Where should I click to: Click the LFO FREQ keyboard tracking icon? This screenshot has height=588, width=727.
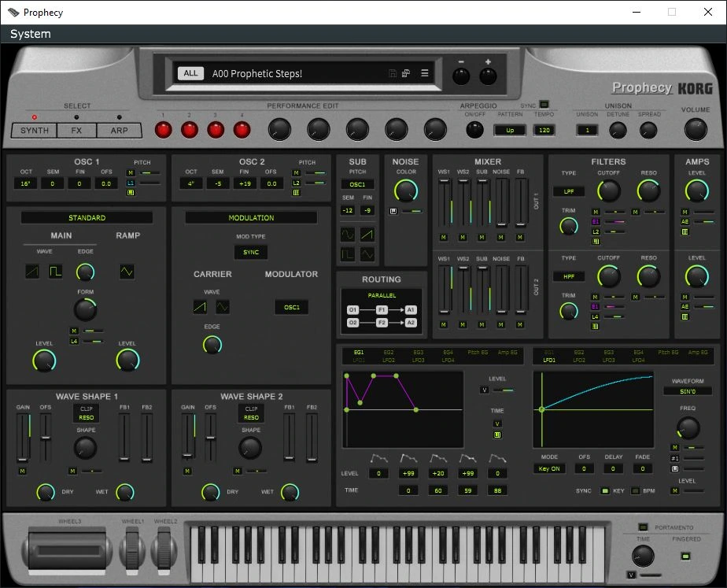pyautogui.click(x=675, y=469)
